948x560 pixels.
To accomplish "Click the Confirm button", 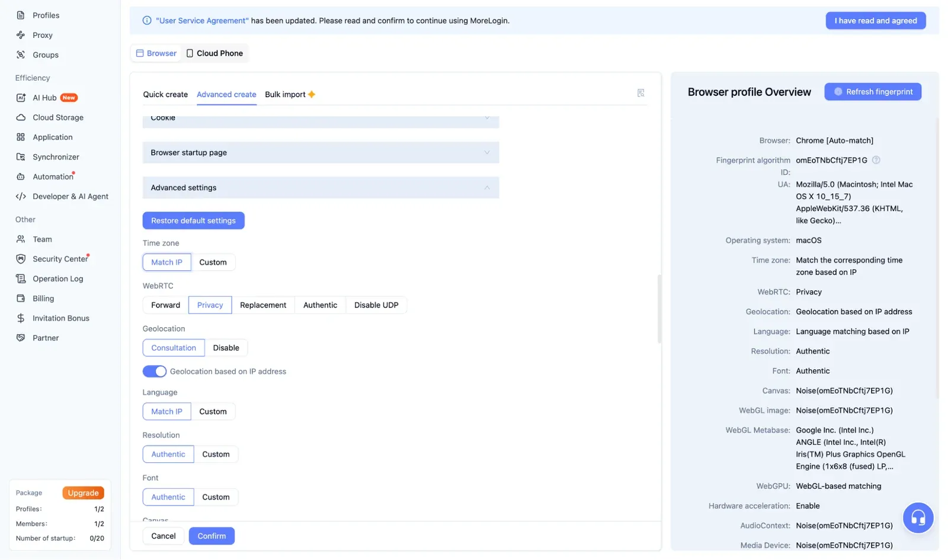I will (212, 536).
